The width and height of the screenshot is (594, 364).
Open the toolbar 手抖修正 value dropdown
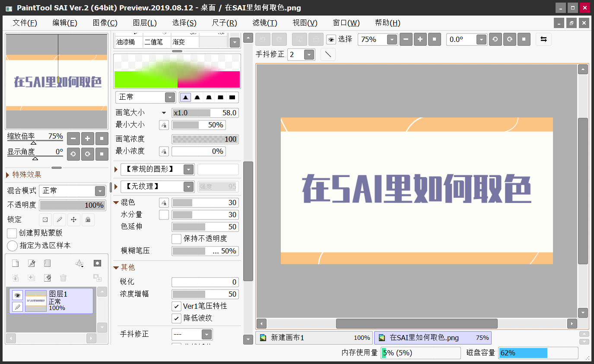coord(309,54)
